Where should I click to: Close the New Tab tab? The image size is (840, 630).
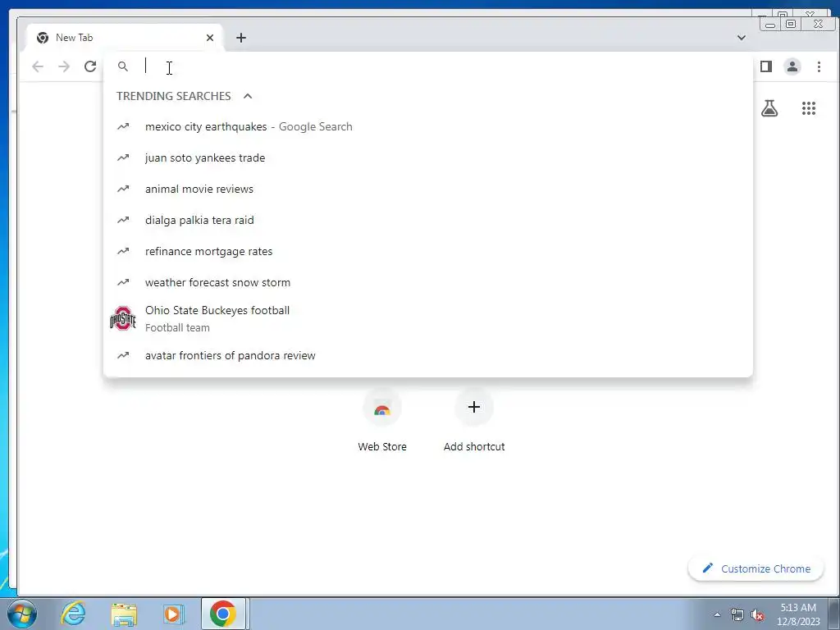click(x=210, y=38)
